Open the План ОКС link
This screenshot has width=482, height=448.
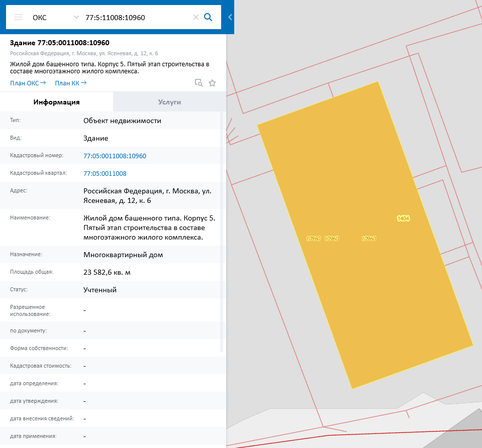click(x=28, y=83)
